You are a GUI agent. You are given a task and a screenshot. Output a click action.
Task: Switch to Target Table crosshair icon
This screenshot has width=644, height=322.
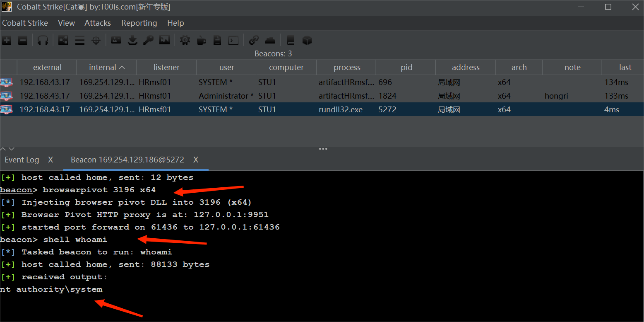(x=96, y=40)
